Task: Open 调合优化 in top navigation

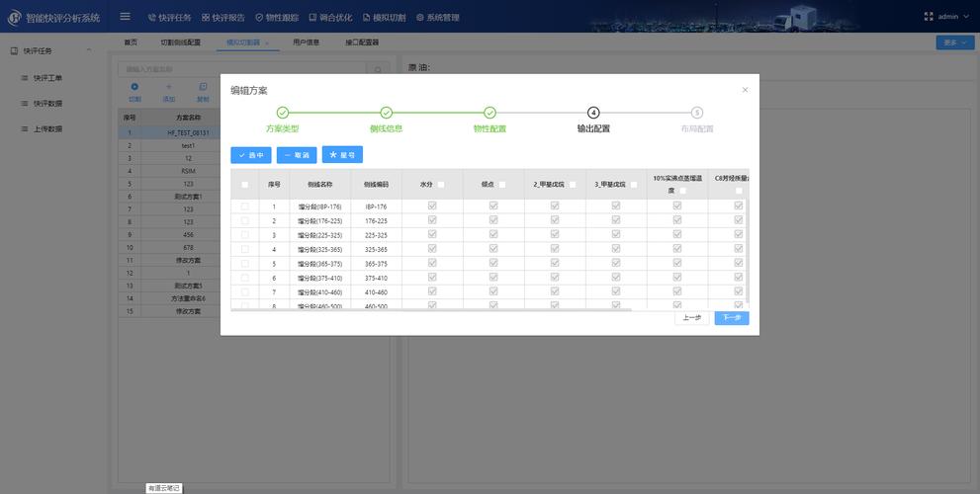Action: pos(330,18)
